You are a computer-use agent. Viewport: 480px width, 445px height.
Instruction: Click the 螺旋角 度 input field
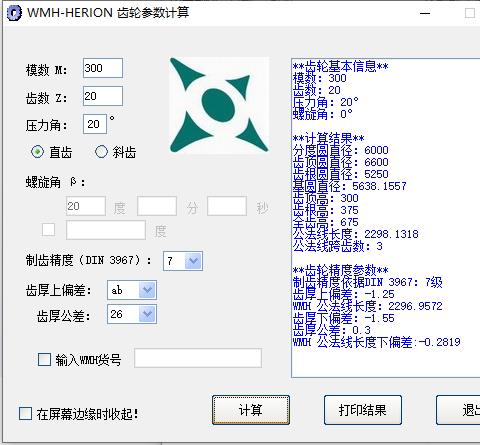86,206
